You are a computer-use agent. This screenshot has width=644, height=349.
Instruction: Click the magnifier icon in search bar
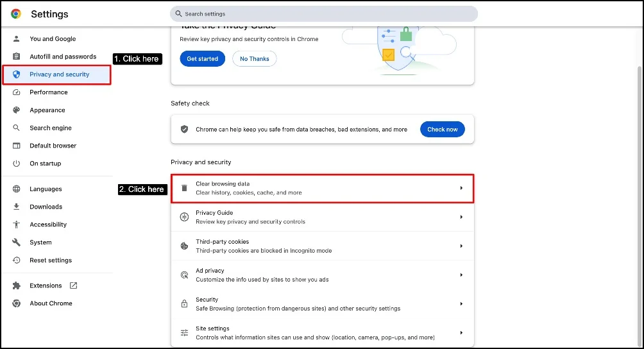178,13
